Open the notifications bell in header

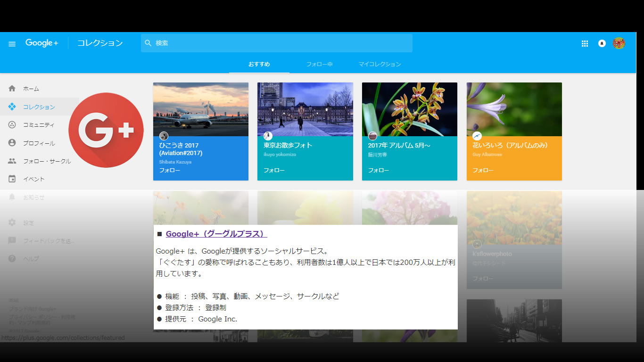tap(602, 43)
